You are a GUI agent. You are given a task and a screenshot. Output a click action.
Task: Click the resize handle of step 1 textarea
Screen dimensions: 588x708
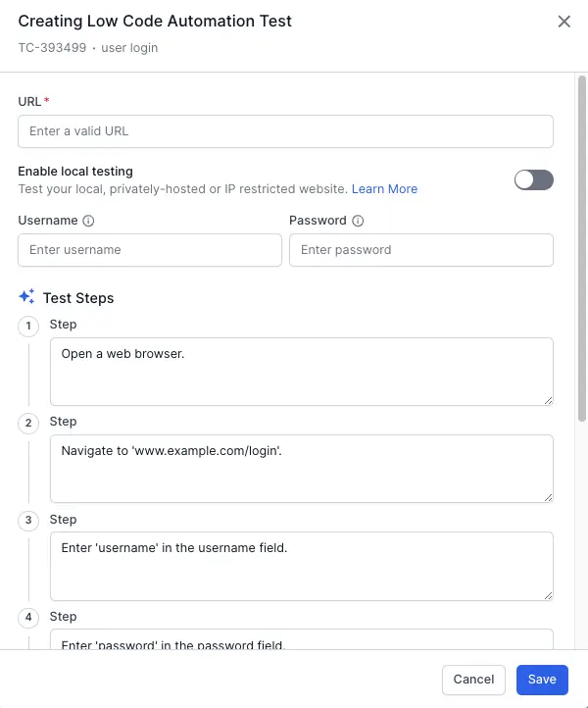[x=548, y=399]
